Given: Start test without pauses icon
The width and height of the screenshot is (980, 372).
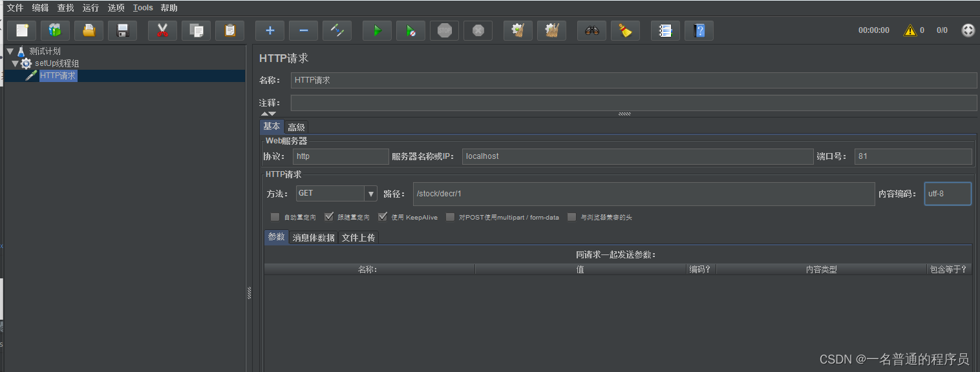Looking at the screenshot, I should tap(410, 30).
